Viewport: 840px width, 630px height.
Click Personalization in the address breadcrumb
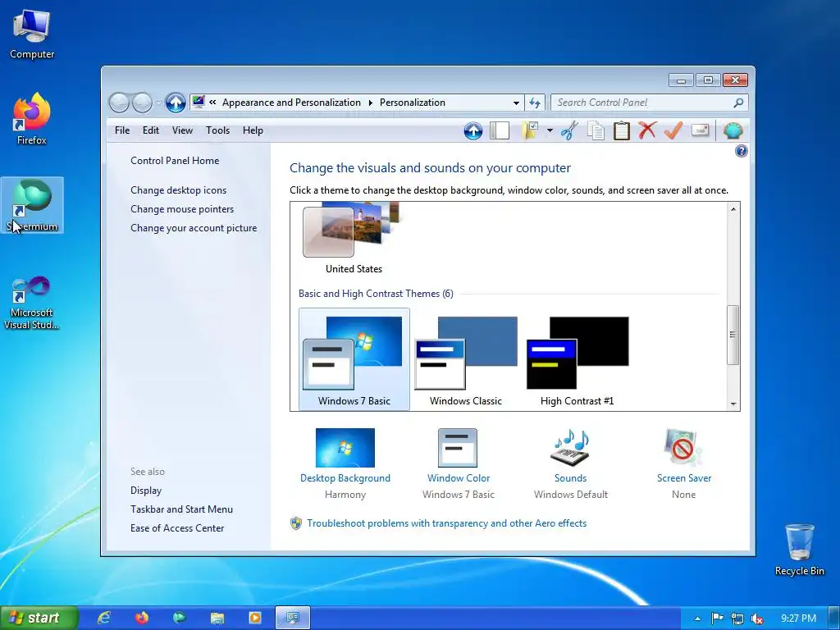click(413, 103)
